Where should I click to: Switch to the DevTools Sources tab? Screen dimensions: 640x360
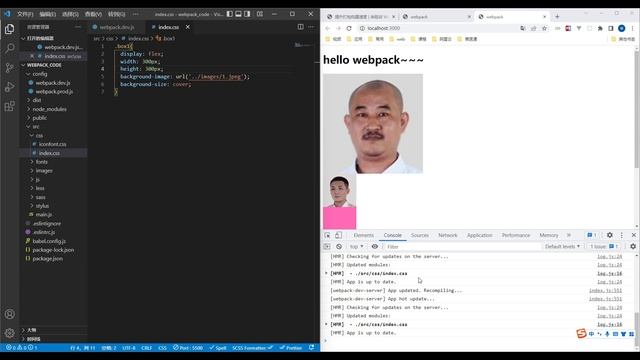click(420, 235)
